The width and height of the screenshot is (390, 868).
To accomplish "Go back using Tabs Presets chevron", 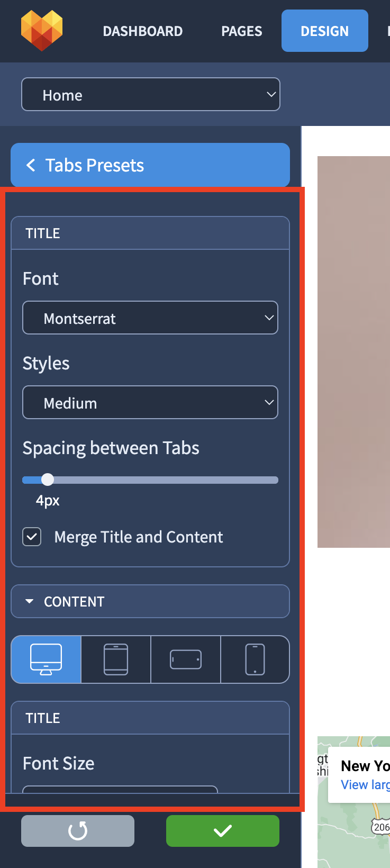I will tap(31, 165).
